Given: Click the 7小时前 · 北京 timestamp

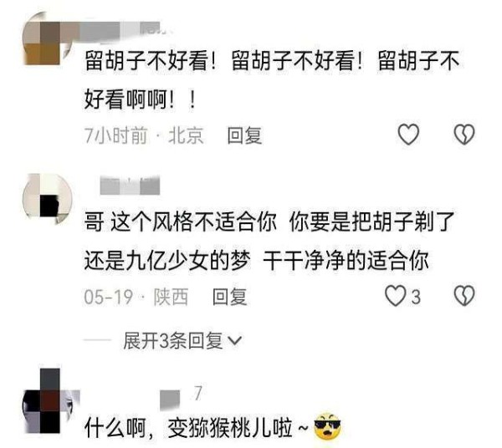Looking at the screenshot, I should click(144, 135).
